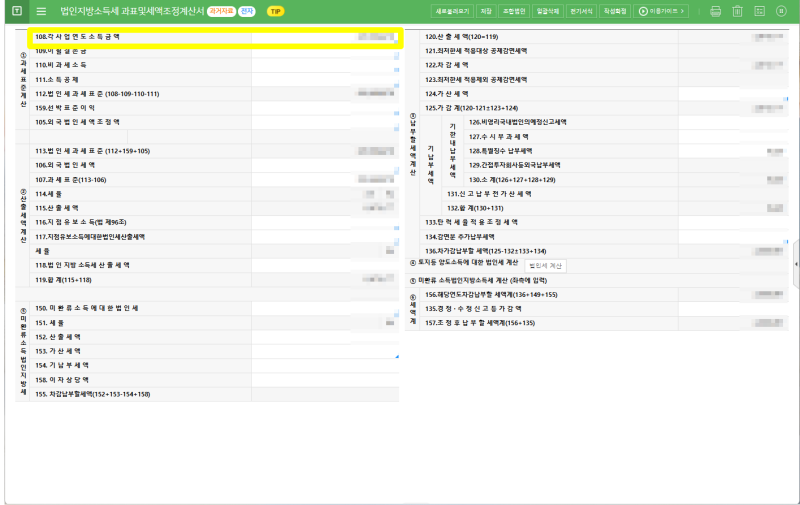
Task: Click the 123.최저한세적용제외공제감면세액 field
Action: (x=733, y=80)
